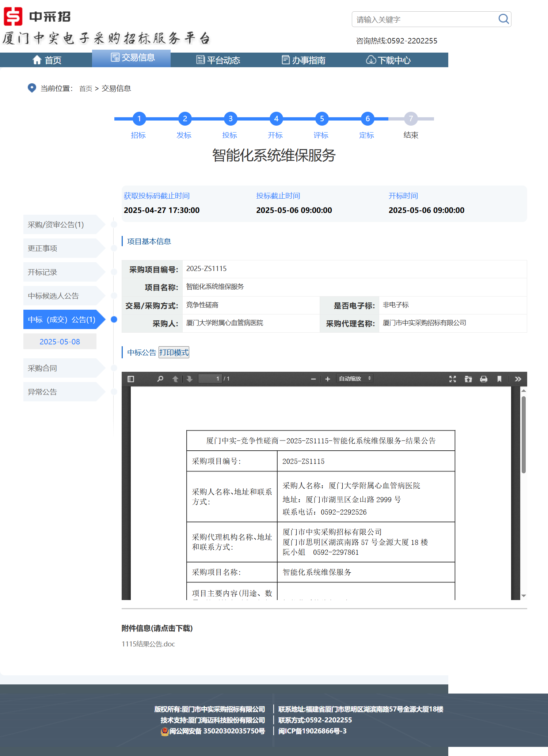Click the 打印模式 button
The width and height of the screenshot is (548, 756).
(x=174, y=352)
